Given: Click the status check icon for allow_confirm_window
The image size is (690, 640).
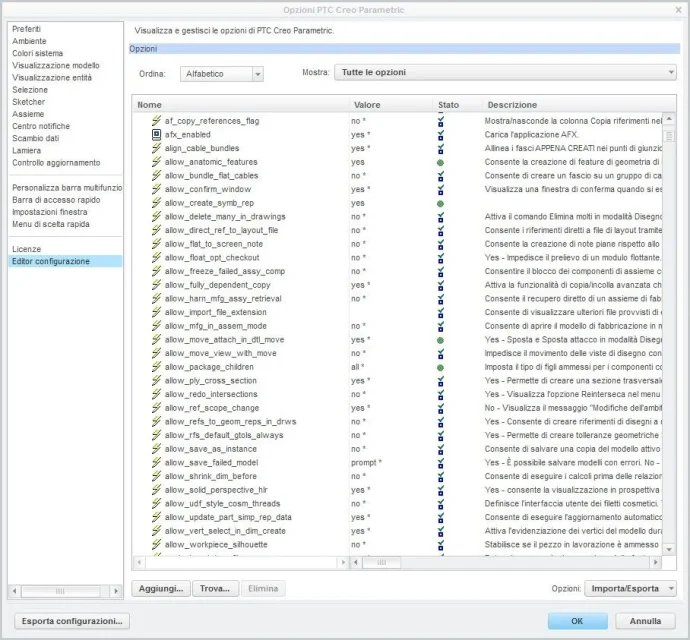Looking at the screenshot, I should click(440, 189).
